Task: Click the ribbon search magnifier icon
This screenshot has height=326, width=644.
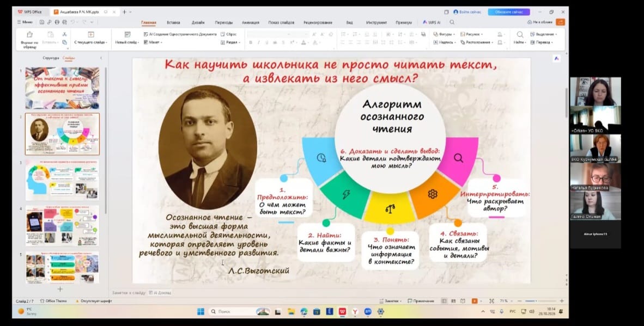Action: (x=452, y=22)
